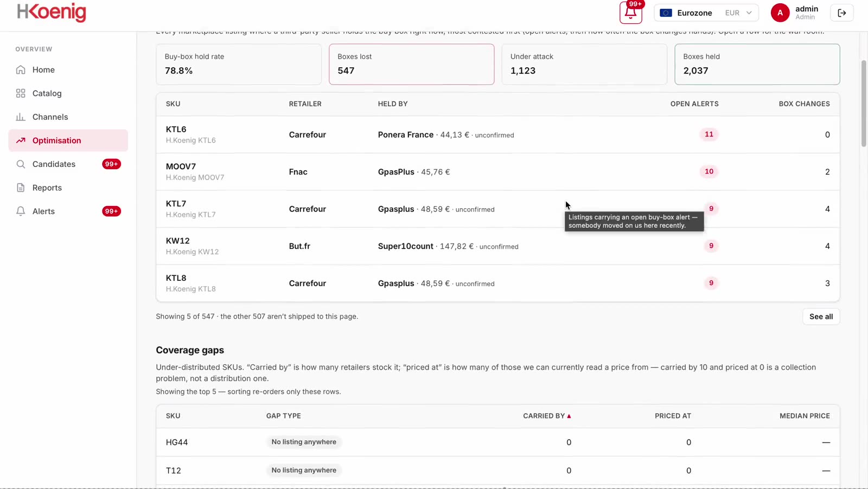Click the GpasPlus seller for MOOV7
The image size is (868, 489).
(396, 172)
